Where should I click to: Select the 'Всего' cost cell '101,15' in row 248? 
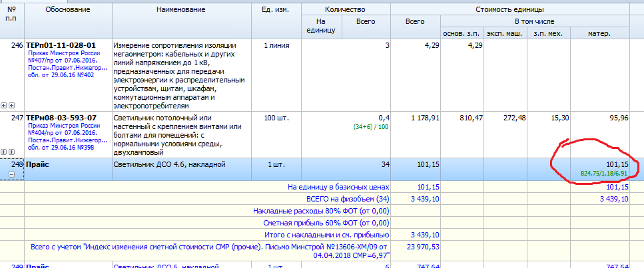tap(415, 169)
